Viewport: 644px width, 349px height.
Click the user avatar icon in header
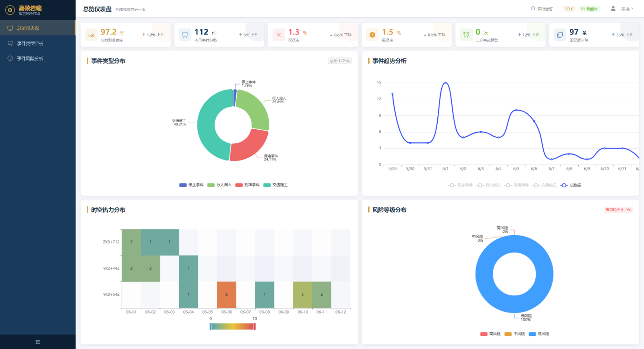613,8
